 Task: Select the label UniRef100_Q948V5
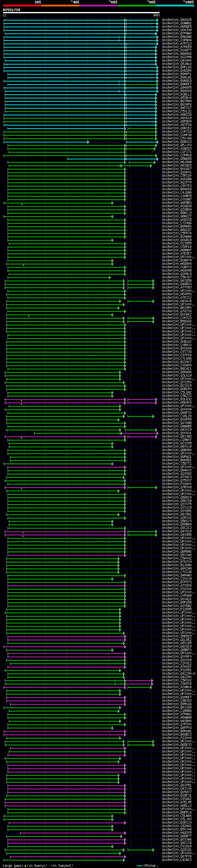tap(177, 88)
